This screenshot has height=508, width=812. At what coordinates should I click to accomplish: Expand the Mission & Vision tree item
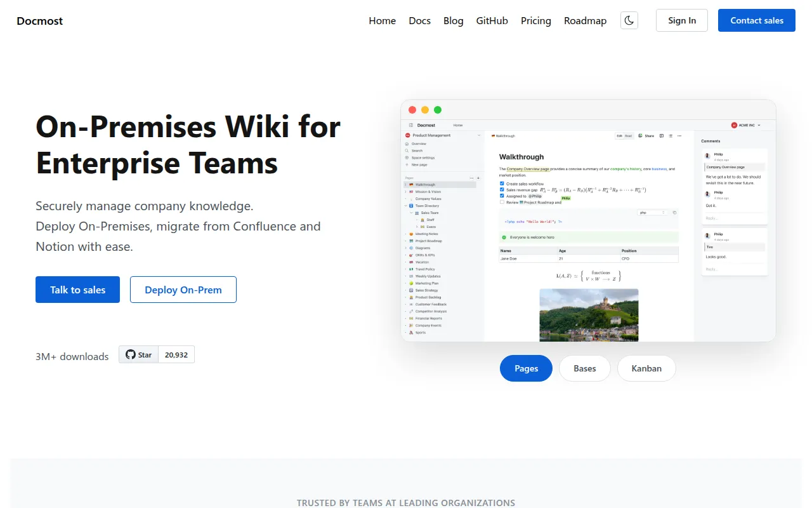coord(406,192)
